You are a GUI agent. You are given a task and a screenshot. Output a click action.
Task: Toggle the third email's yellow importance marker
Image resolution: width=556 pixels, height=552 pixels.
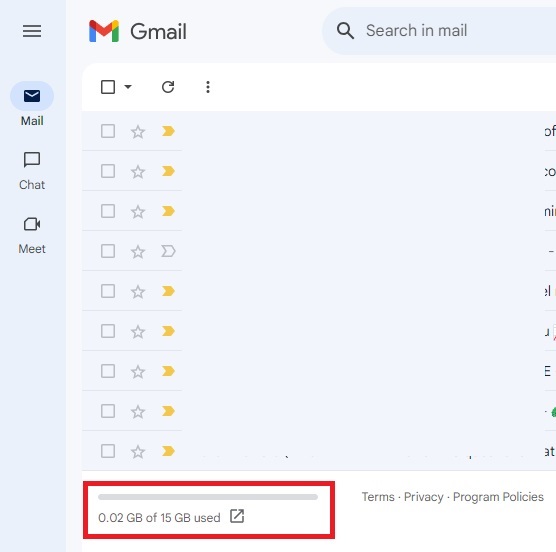point(168,211)
